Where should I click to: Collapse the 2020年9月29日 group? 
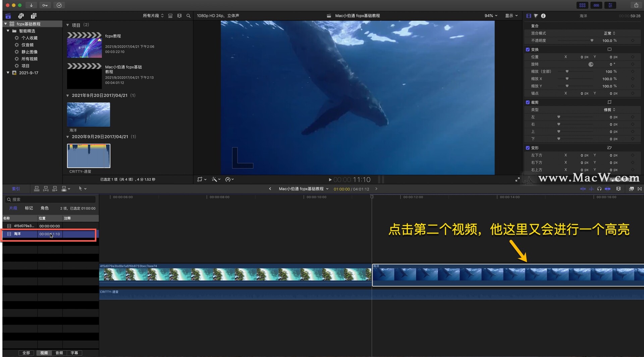click(x=68, y=137)
